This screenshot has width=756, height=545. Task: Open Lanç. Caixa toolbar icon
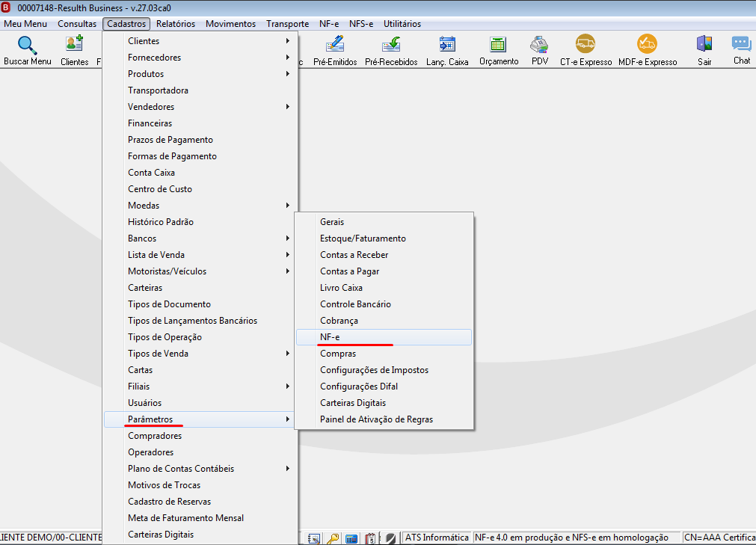[x=447, y=44]
